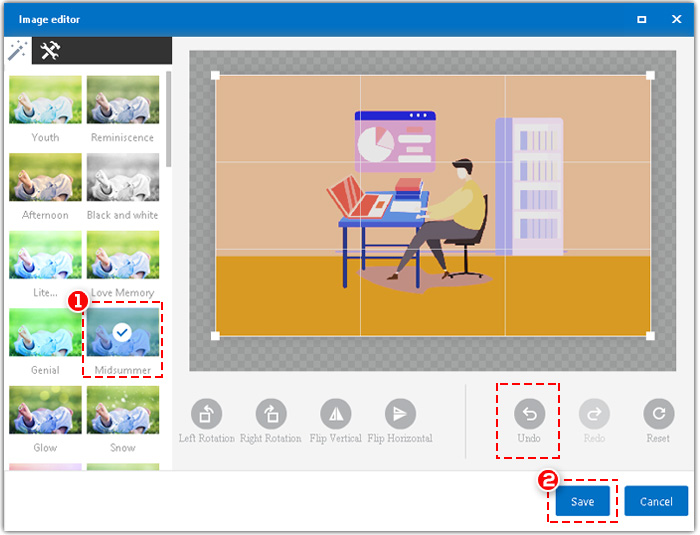Click the 'Image editor' title text
The image size is (700, 535).
coord(49,19)
